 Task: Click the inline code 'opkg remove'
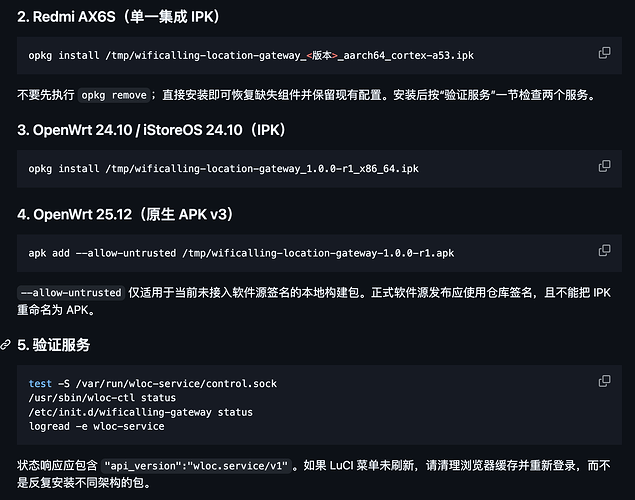pyautogui.click(x=114, y=95)
